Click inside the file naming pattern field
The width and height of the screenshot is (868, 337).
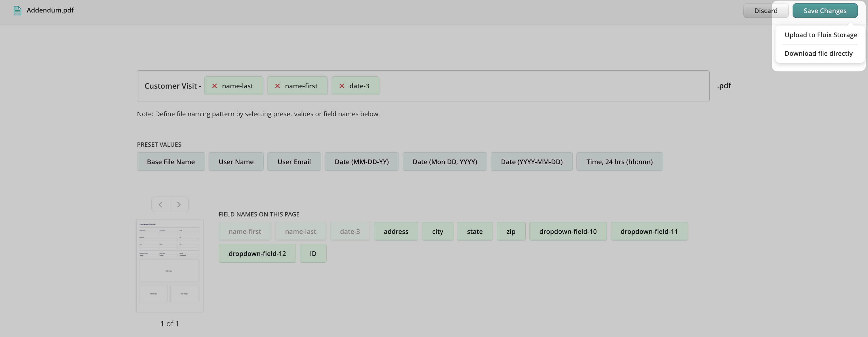click(539, 86)
